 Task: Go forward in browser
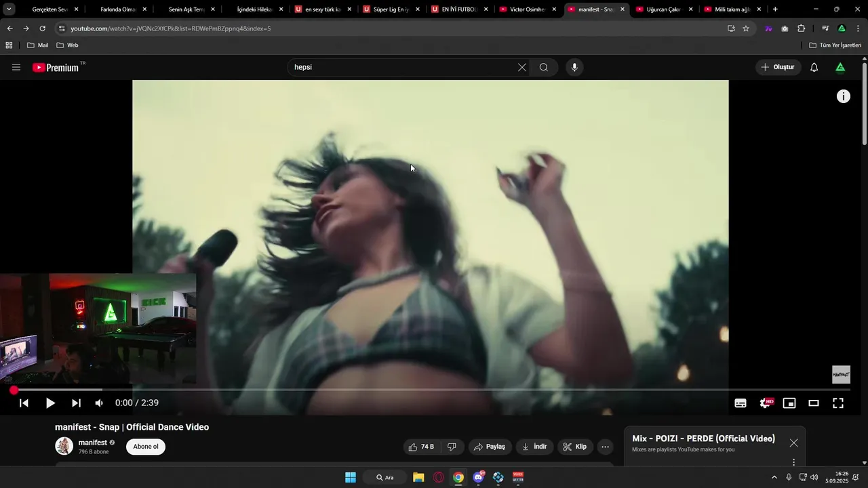(26, 28)
